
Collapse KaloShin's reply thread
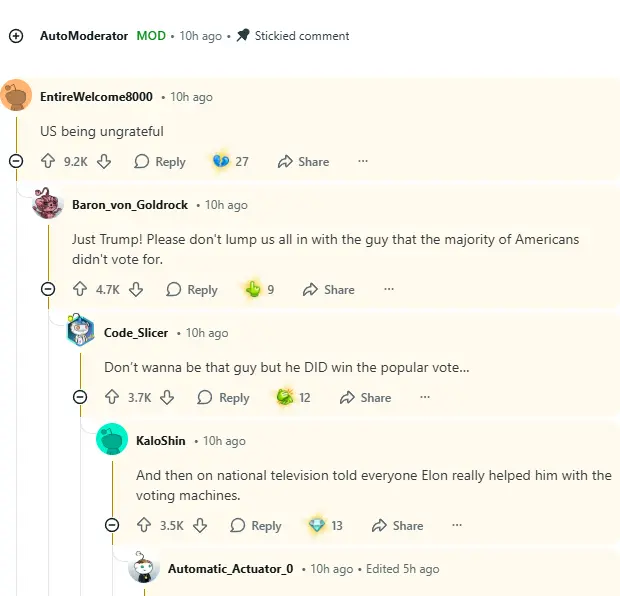[x=112, y=525]
